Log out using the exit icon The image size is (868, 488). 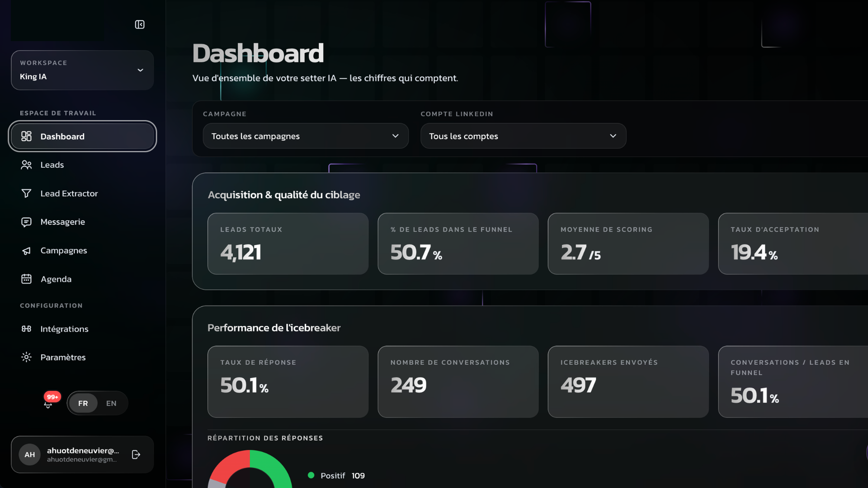pos(136,455)
